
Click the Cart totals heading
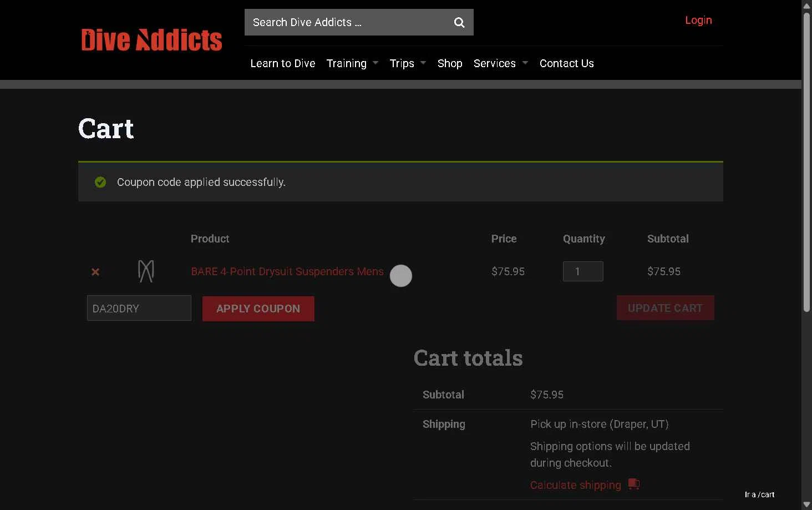point(468,358)
